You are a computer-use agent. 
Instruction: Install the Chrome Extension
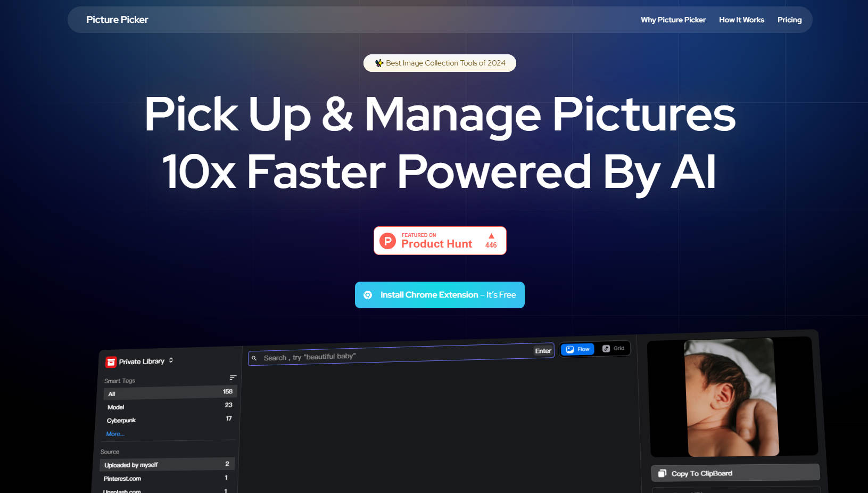440,294
